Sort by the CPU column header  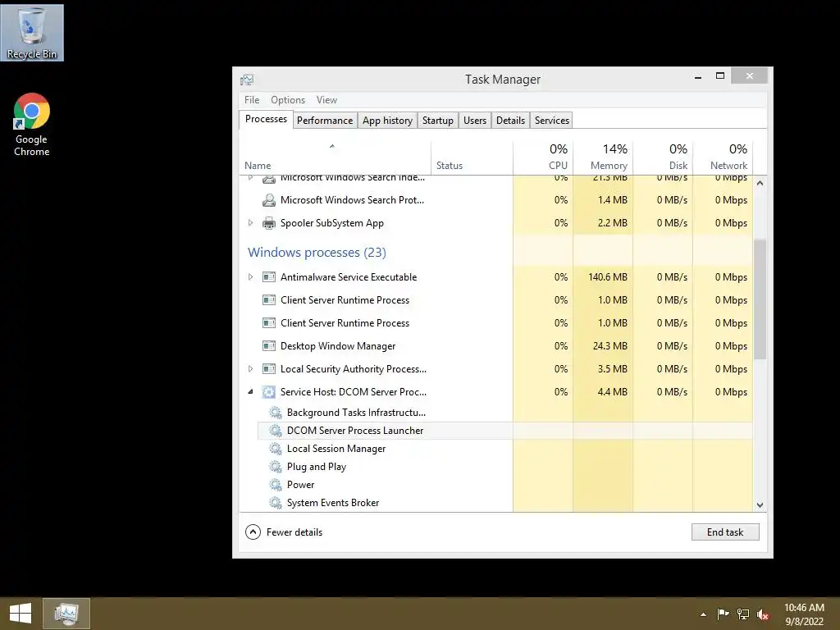[543, 157]
